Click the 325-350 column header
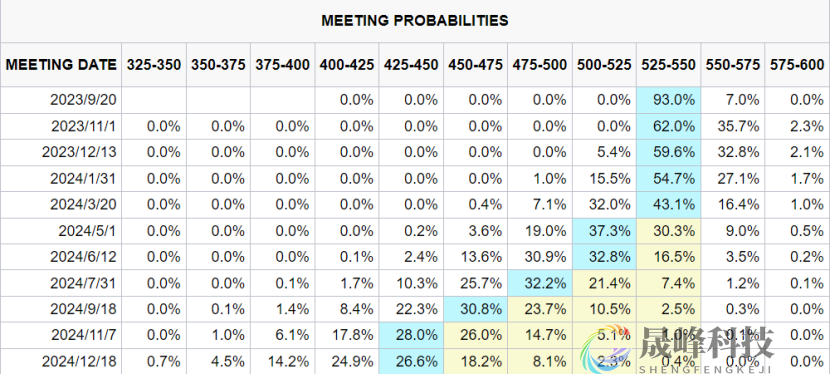The width and height of the screenshot is (830, 374). (x=154, y=65)
